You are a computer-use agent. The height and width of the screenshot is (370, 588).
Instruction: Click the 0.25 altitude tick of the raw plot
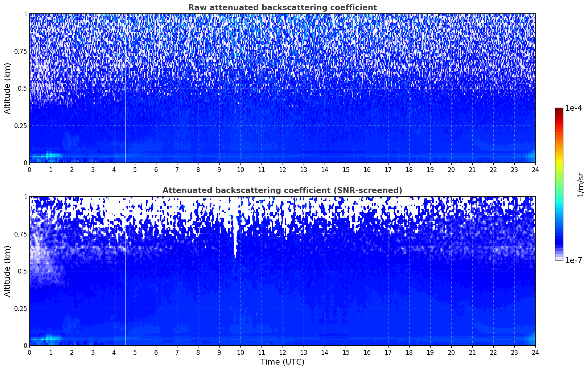click(x=21, y=126)
